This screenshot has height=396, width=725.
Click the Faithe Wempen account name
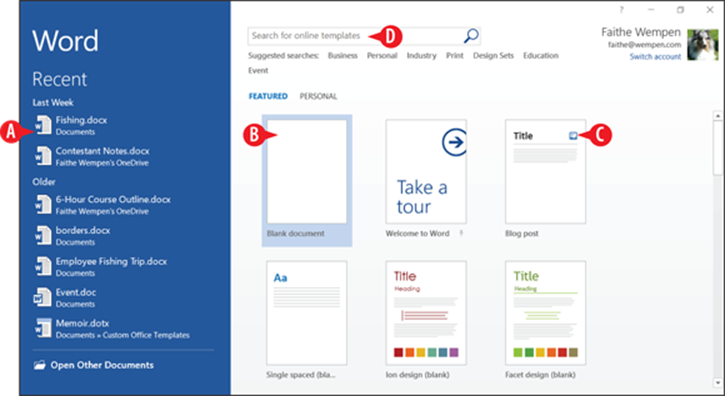pyautogui.click(x=641, y=32)
